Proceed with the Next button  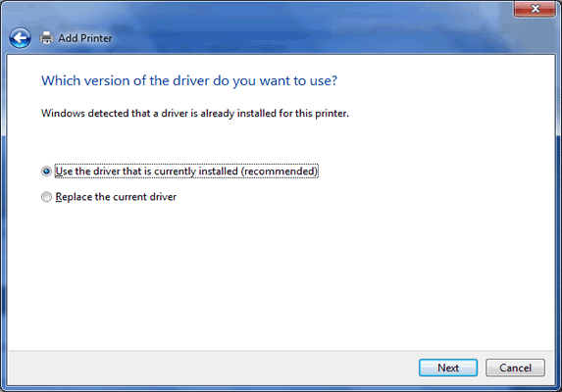click(448, 367)
